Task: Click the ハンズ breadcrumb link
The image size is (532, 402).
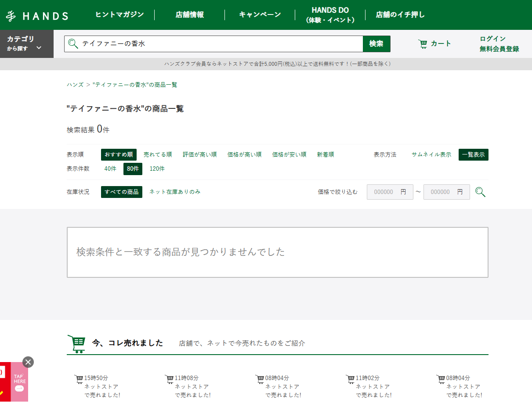Action: (75, 85)
